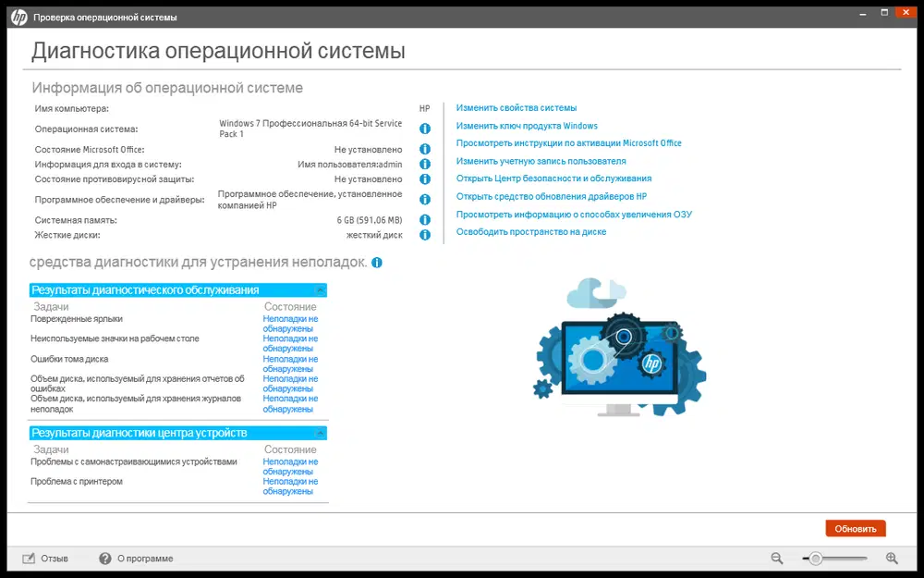The image size is (924, 578).
Task: Click status link for Неиспользуемые значки на рабочем столе
Action: [x=290, y=343]
